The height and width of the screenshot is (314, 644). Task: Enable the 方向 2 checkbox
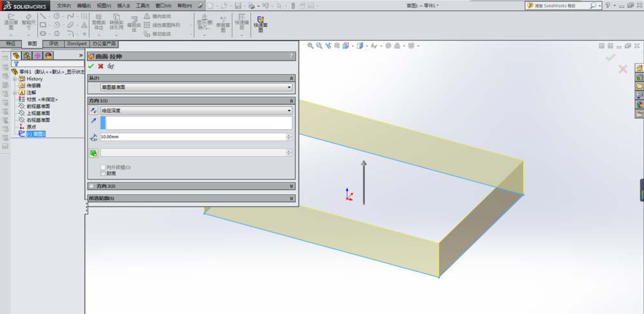coord(91,186)
